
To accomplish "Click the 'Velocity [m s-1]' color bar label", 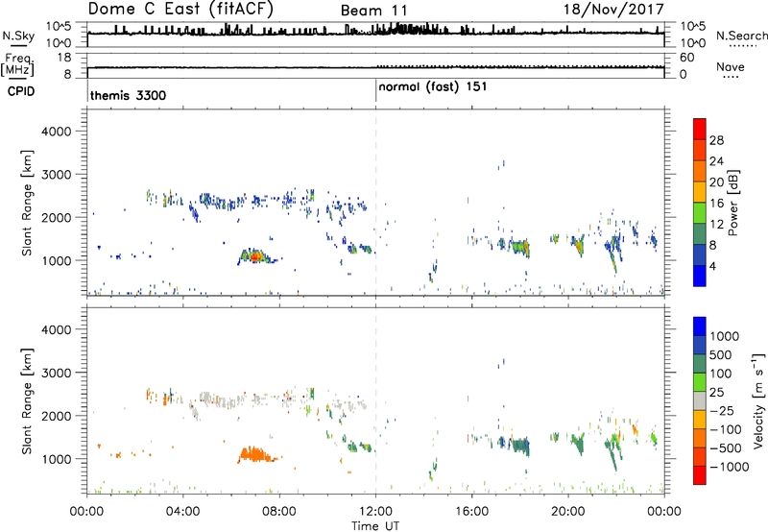I will point(758,400).
